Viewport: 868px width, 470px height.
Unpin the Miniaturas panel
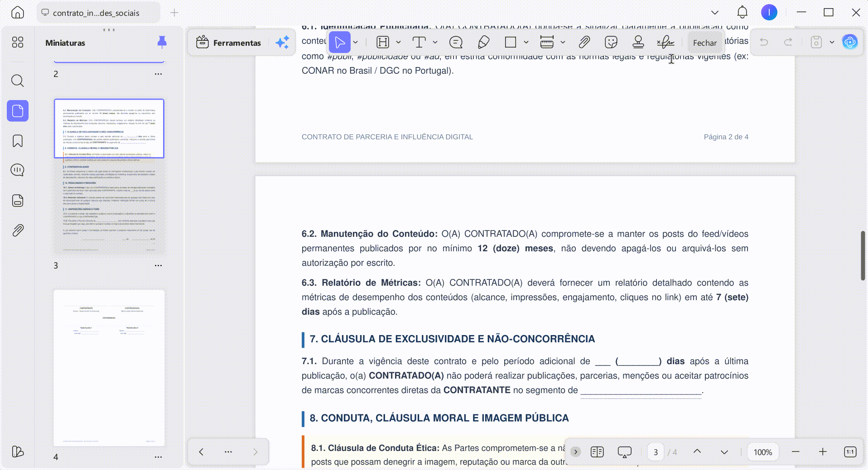pos(162,43)
